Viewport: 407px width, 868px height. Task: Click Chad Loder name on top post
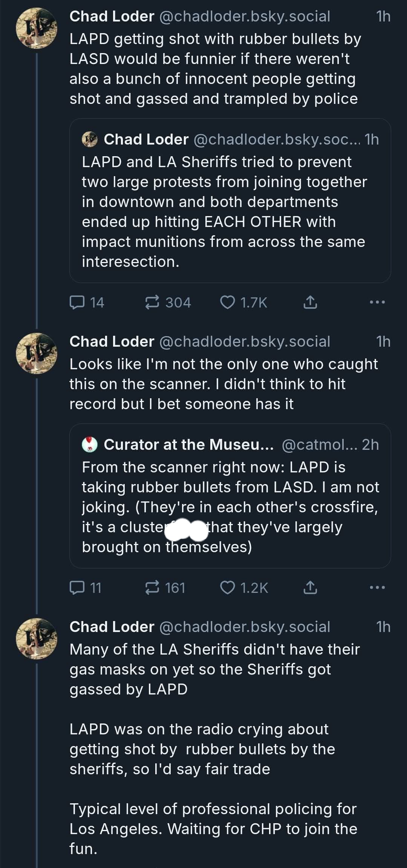(112, 17)
